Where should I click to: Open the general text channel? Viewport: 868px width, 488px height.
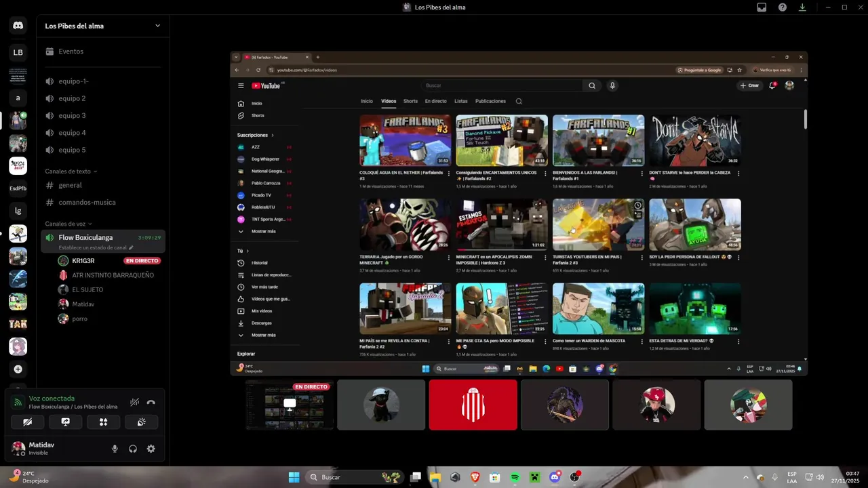[x=102, y=185]
